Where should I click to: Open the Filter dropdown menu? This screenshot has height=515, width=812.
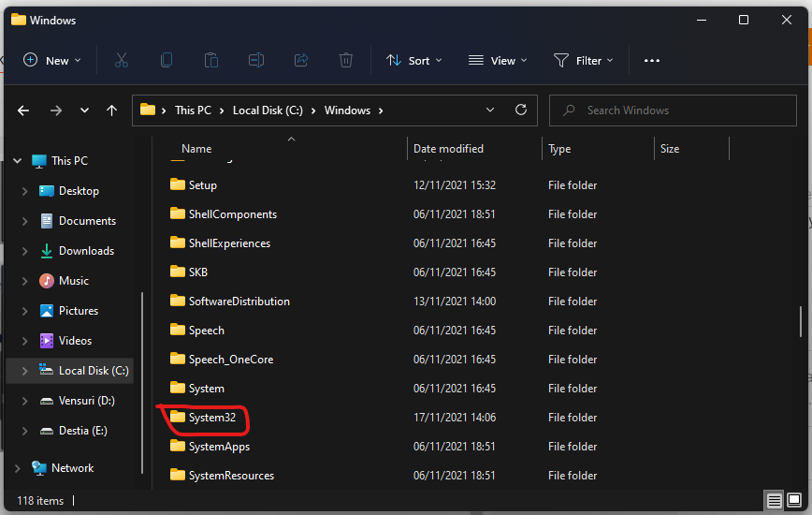point(583,61)
